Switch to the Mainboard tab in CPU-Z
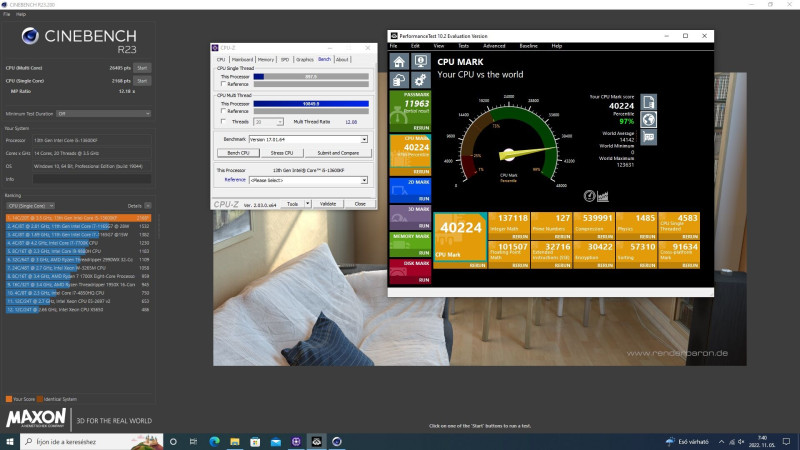This screenshot has height=450, width=800. click(x=242, y=60)
